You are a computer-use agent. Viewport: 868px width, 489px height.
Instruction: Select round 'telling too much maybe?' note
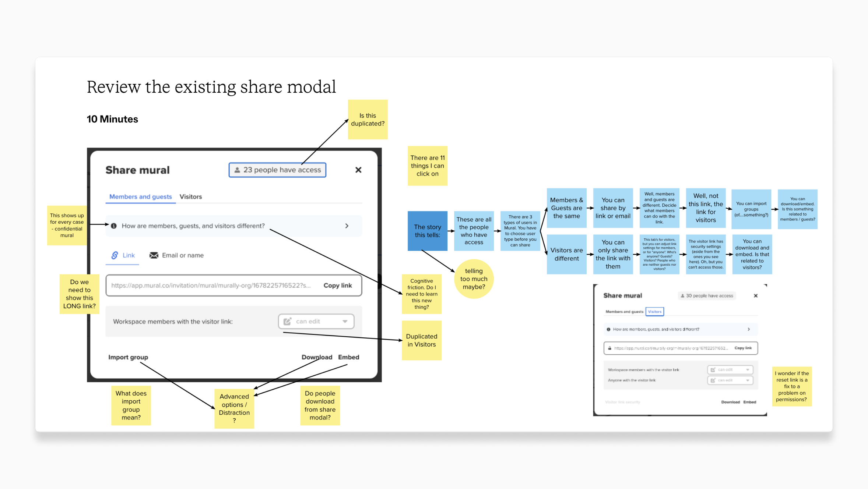[474, 279]
